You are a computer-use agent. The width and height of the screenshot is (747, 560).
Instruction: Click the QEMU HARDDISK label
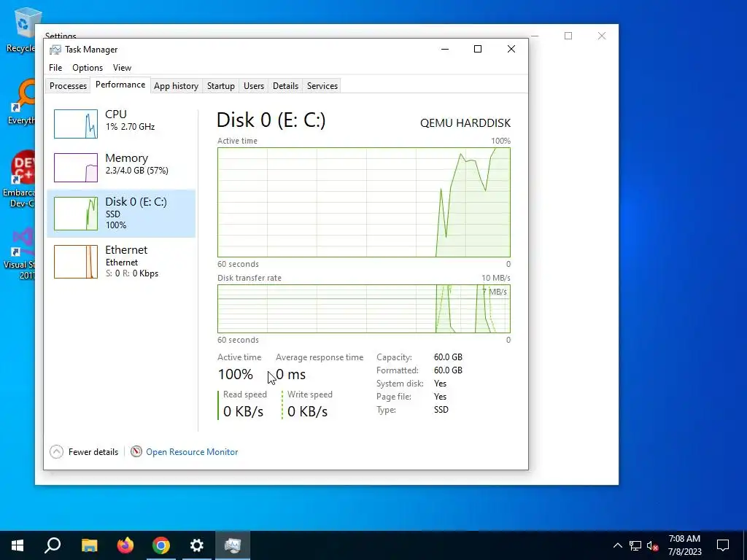pyautogui.click(x=465, y=122)
